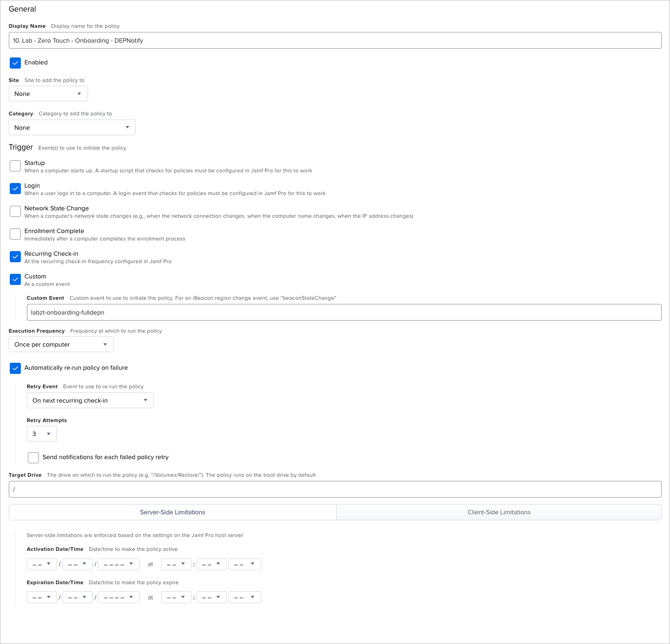The width and height of the screenshot is (670, 644).
Task: Click the Custom Event input field
Action: (344, 312)
